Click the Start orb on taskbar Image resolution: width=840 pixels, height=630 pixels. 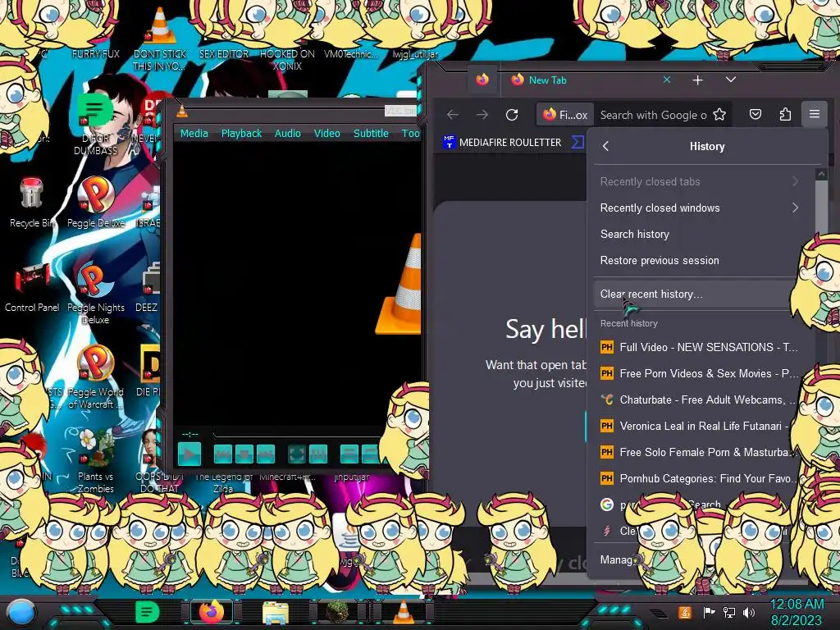click(x=21, y=612)
